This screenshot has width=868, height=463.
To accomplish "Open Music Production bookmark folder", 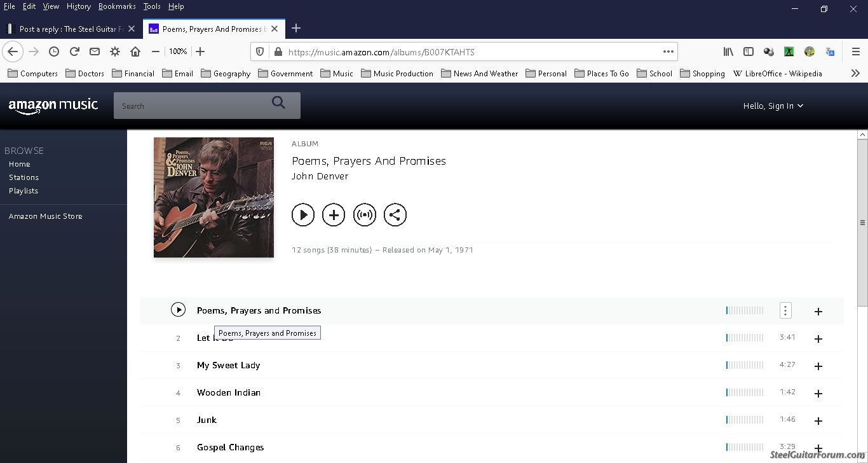I will (397, 73).
